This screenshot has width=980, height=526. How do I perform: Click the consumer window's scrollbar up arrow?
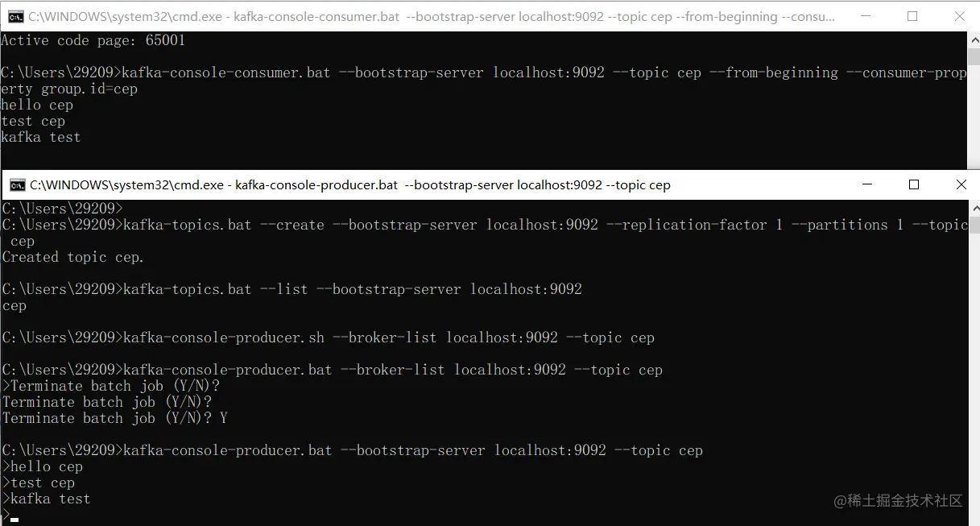pos(973,39)
